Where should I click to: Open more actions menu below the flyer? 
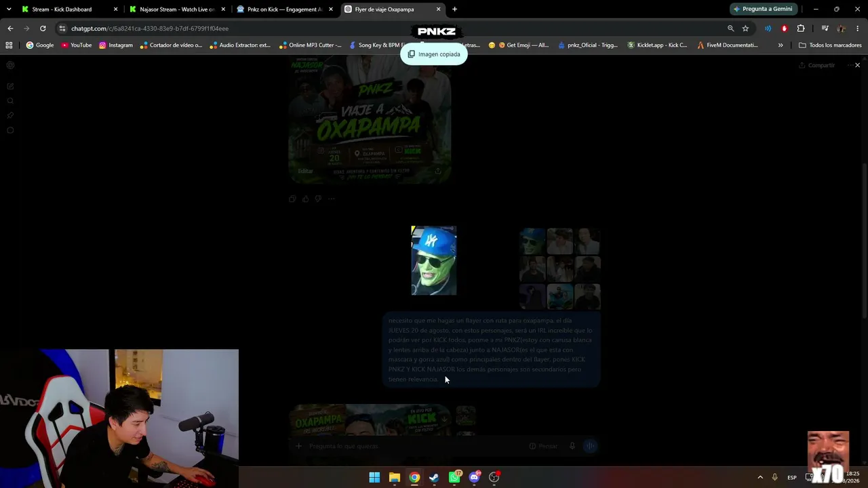[x=331, y=199]
